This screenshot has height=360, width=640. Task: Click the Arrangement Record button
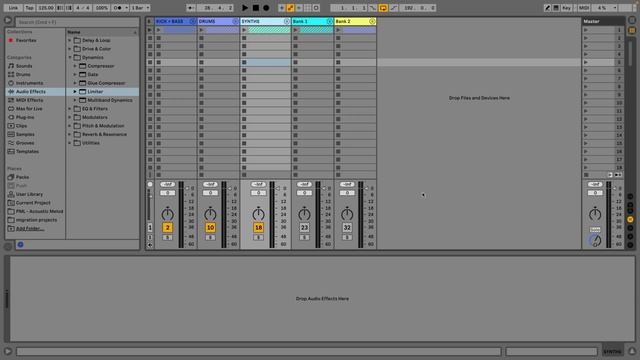pyautogui.click(x=266, y=8)
